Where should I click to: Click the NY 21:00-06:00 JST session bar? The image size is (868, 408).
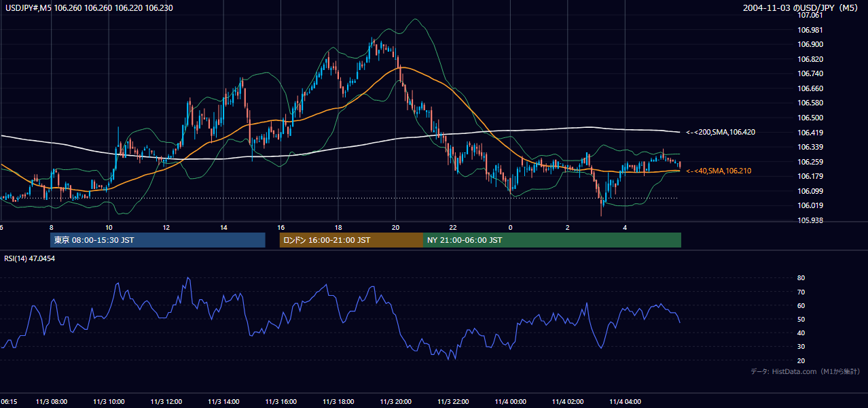(x=552, y=240)
